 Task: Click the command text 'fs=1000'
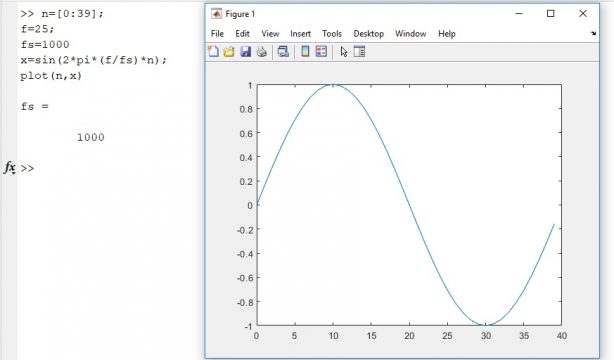(x=45, y=45)
